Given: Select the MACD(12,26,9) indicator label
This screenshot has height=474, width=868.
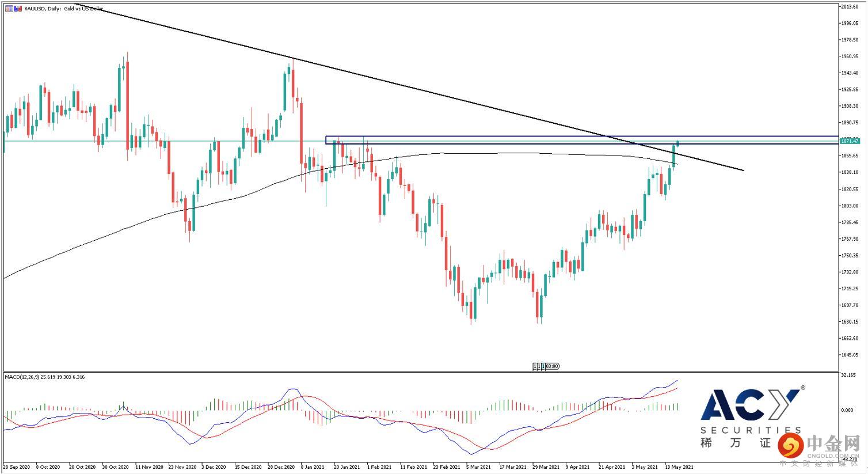Looking at the screenshot, I should point(45,377).
